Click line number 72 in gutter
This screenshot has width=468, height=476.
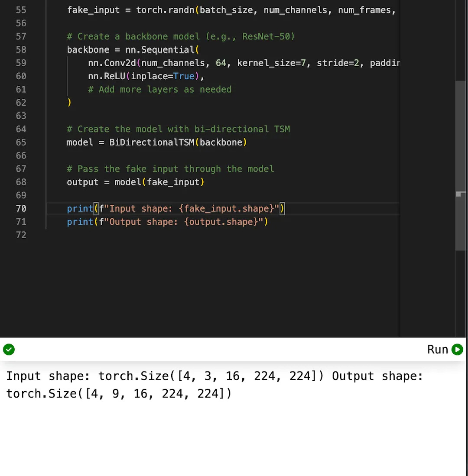point(21,235)
